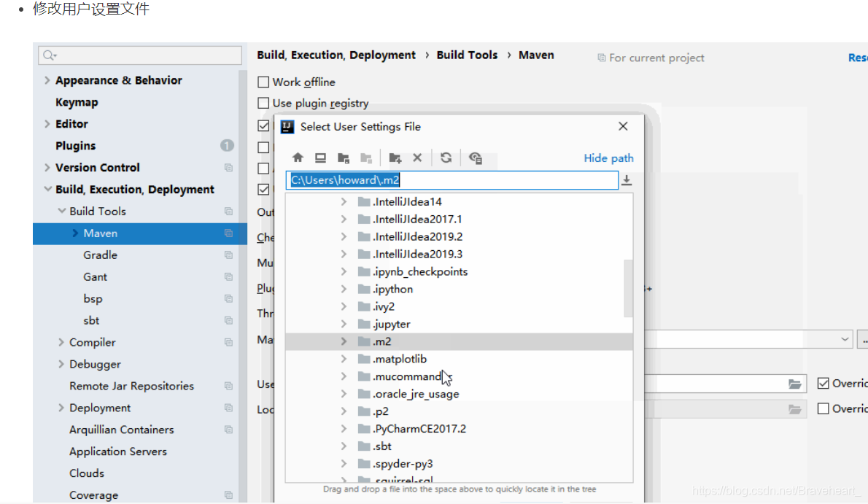Click the Delete (X) toolbar icon
Screen dimensions: 868x504
coord(417,158)
